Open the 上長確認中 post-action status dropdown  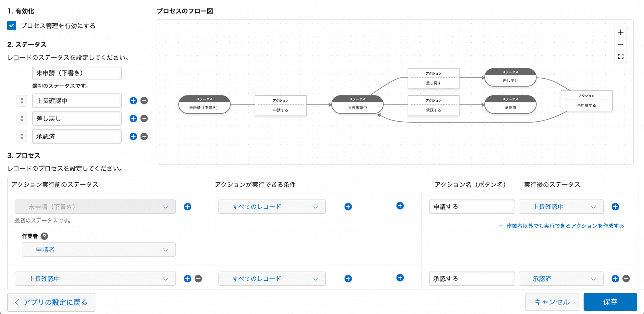pyautogui.click(x=561, y=207)
